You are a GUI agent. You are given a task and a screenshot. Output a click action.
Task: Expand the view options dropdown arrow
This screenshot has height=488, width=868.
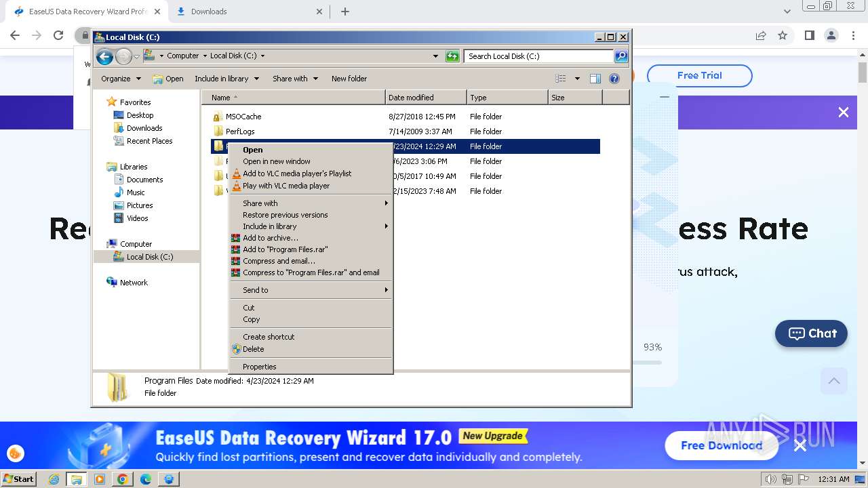pyautogui.click(x=577, y=79)
